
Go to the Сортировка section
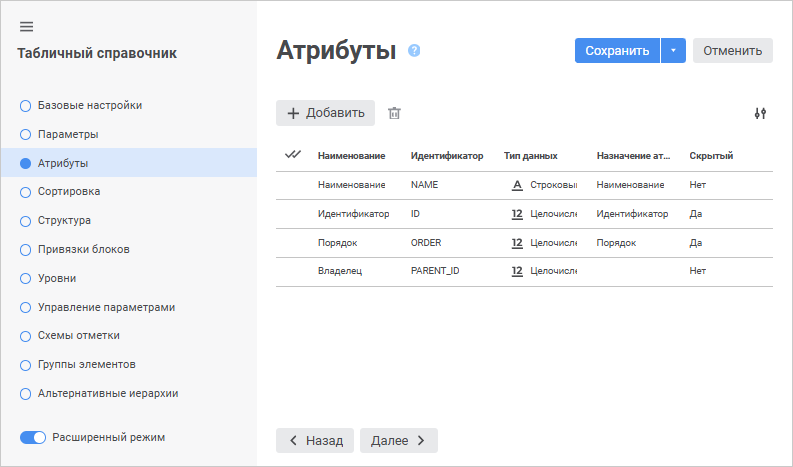click(68, 191)
